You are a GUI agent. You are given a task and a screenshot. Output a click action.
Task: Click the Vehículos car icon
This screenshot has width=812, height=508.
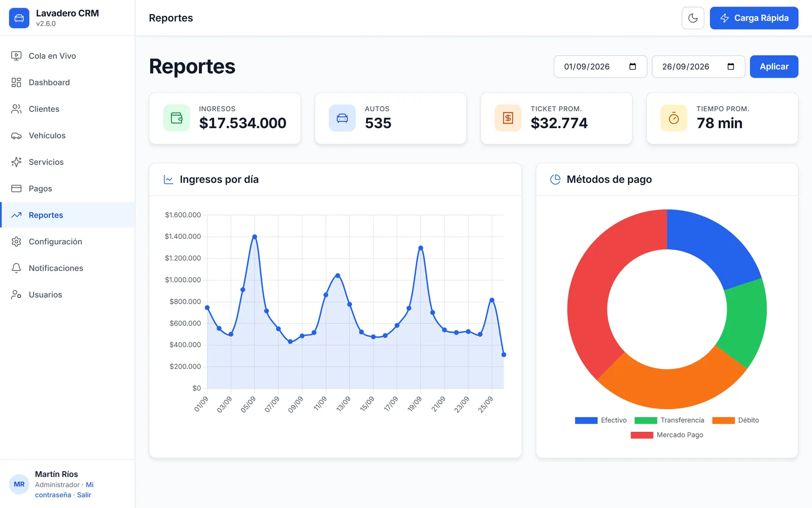point(16,136)
